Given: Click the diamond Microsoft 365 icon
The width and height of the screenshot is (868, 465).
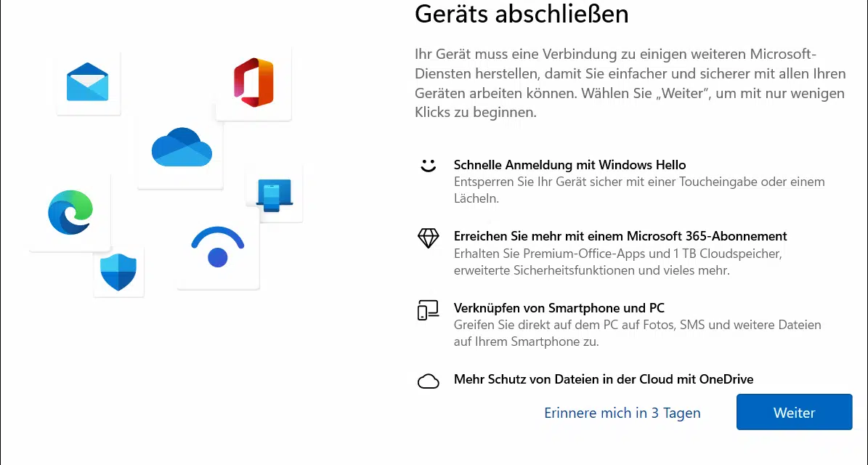Looking at the screenshot, I should pyautogui.click(x=428, y=238).
